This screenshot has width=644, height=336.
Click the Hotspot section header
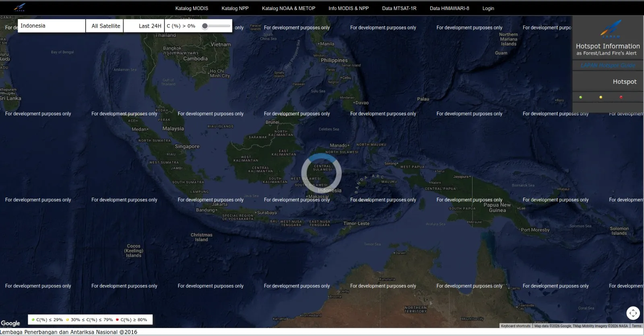tap(625, 82)
